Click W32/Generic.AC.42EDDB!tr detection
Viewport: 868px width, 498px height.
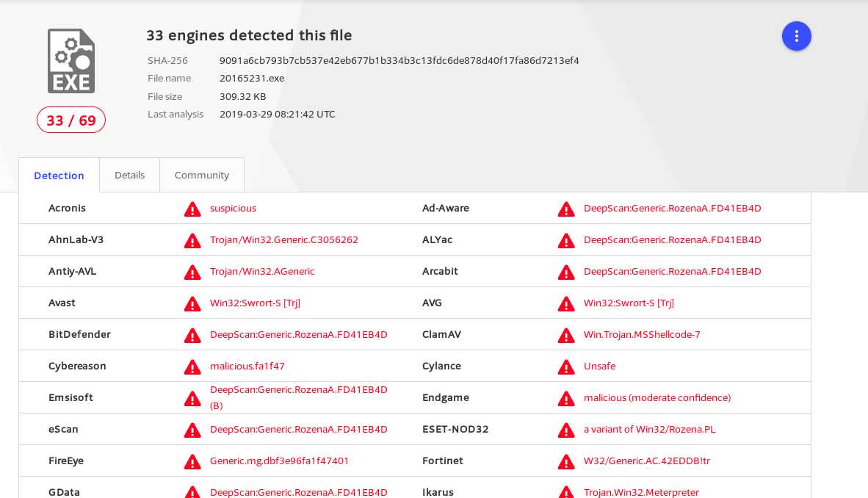(647, 461)
